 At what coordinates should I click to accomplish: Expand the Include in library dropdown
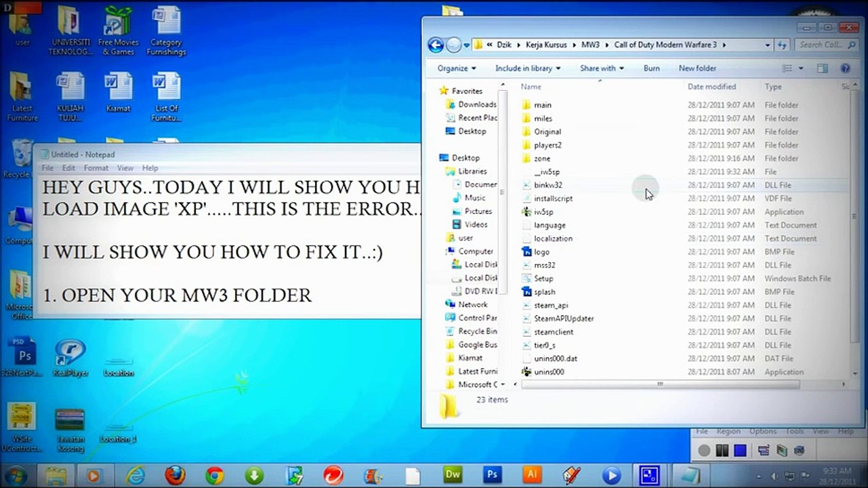click(528, 68)
